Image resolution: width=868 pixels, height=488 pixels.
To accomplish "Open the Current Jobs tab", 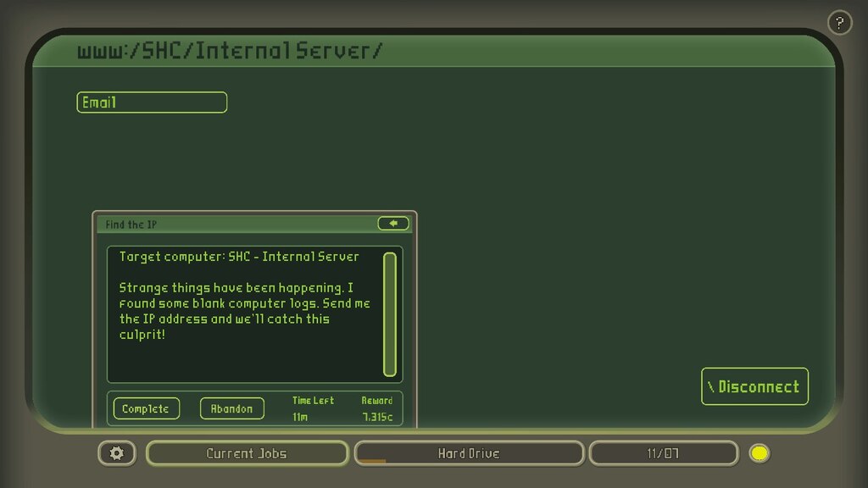I will [247, 453].
